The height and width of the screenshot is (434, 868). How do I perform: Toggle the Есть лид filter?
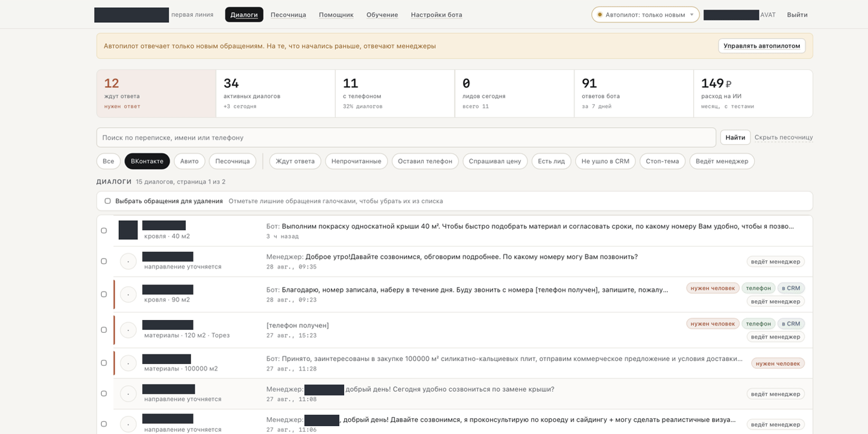pyautogui.click(x=552, y=161)
